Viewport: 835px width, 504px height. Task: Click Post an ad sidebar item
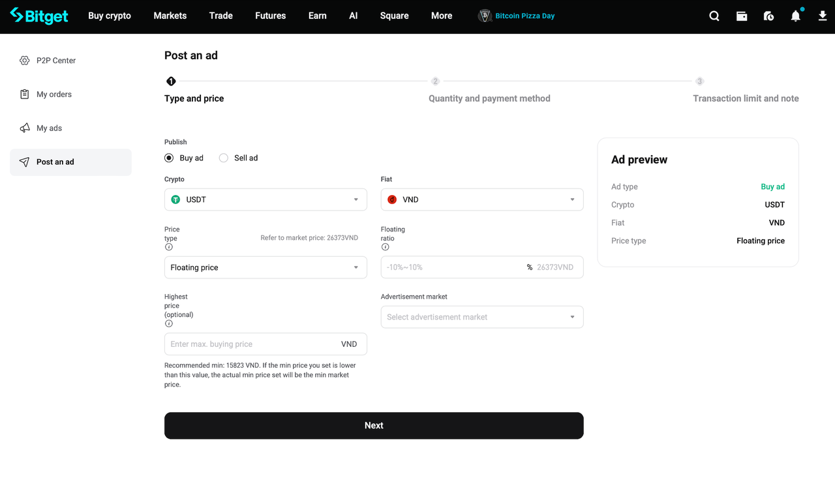[x=70, y=162]
